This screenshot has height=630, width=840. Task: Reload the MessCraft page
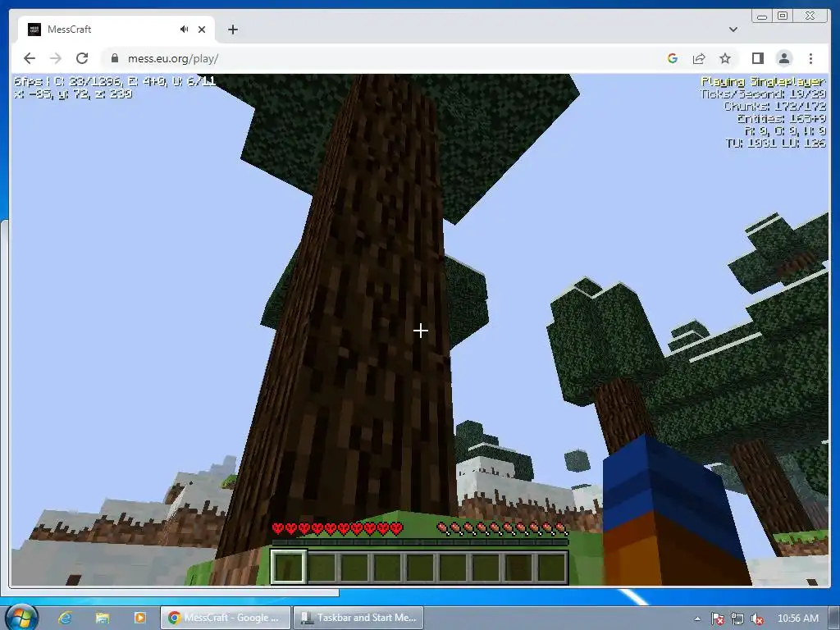[82, 58]
